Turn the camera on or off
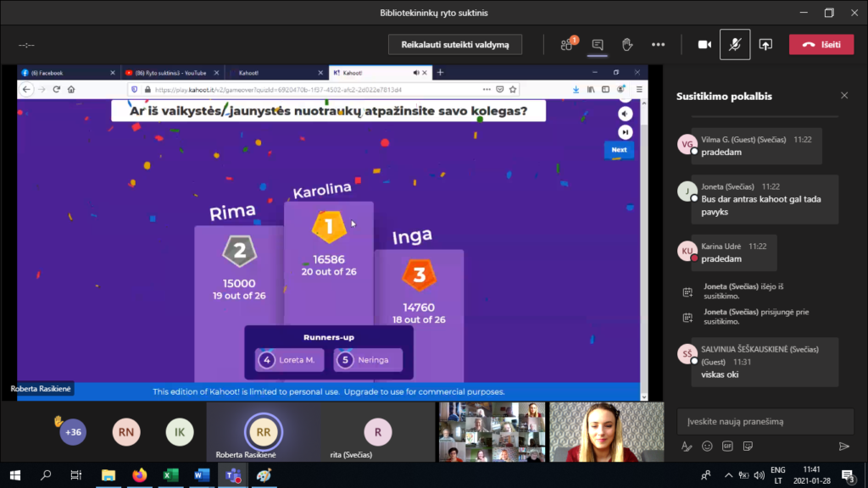Screen dimensions: 868x488 click(704, 45)
